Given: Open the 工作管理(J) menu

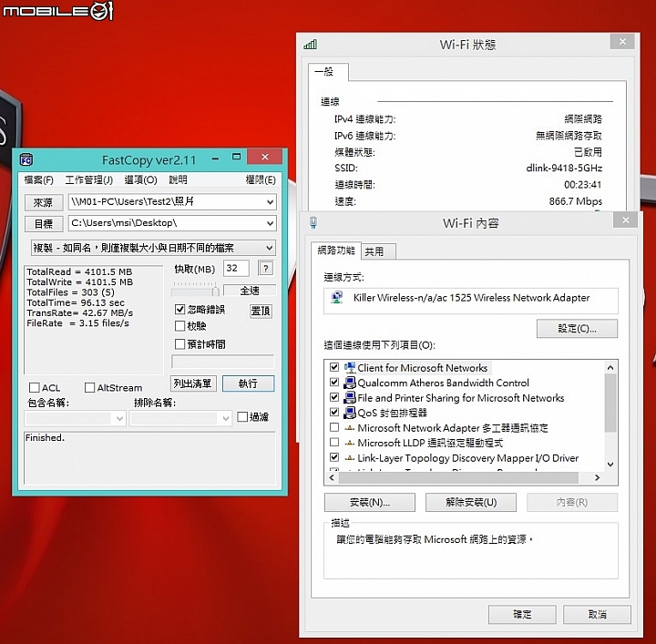Looking at the screenshot, I should click(x=88, y=180).
